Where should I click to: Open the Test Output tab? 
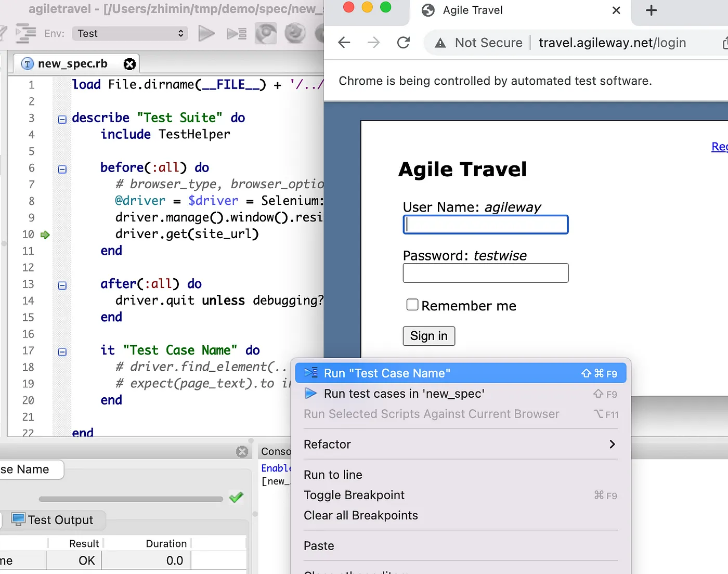[53, 520]
